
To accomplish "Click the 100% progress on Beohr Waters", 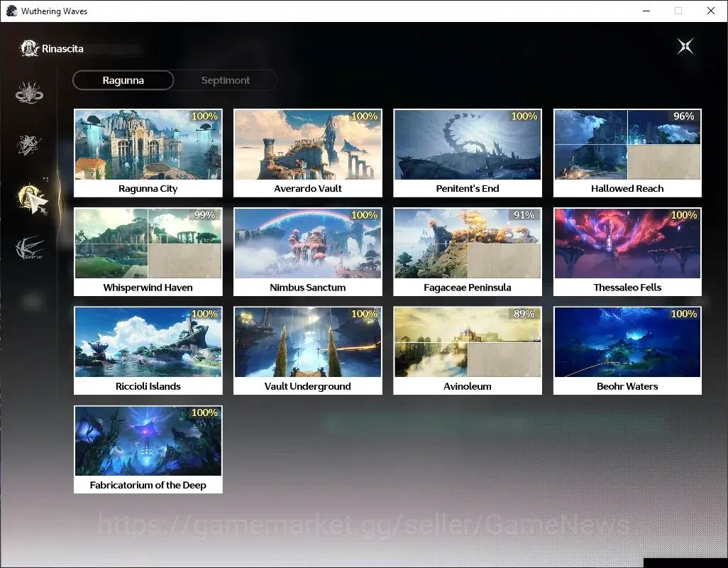I will pos(684,314).
